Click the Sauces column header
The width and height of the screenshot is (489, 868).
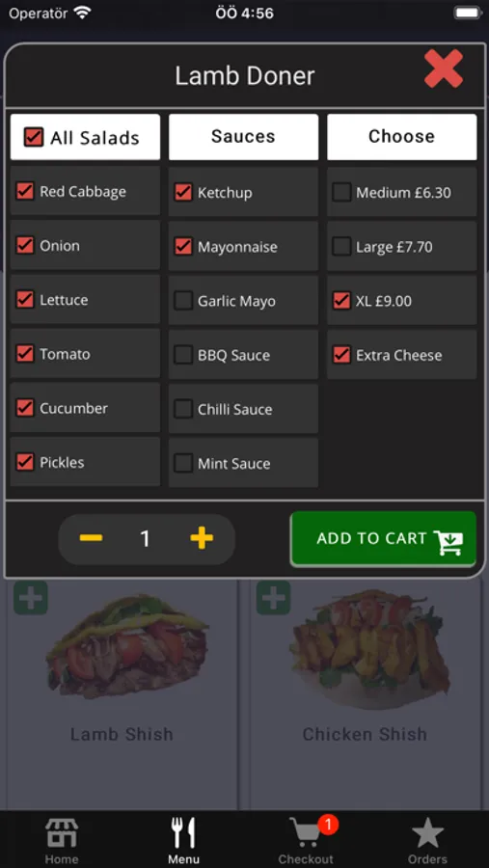pyautogui.click(x=244, y=137)
